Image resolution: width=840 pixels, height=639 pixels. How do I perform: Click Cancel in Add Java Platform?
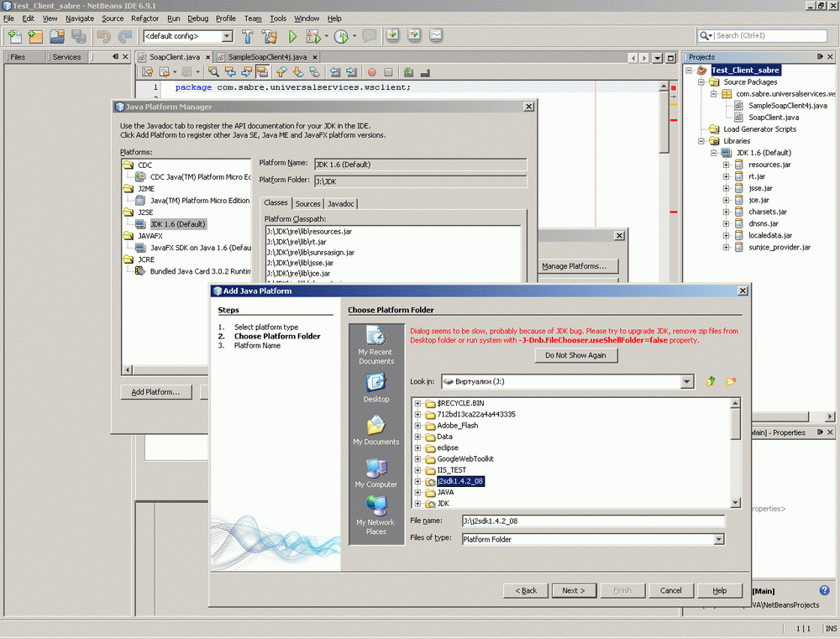pos(670,590)
